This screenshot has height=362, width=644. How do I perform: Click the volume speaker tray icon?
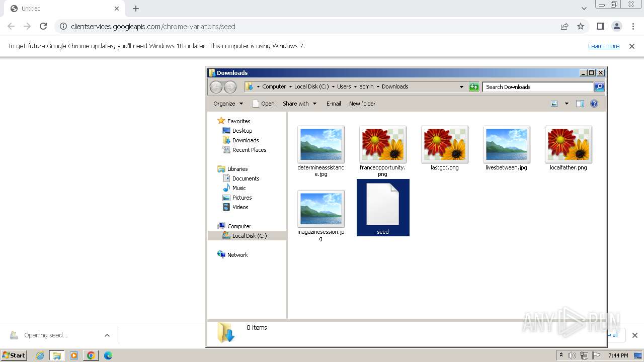point(572,355)
